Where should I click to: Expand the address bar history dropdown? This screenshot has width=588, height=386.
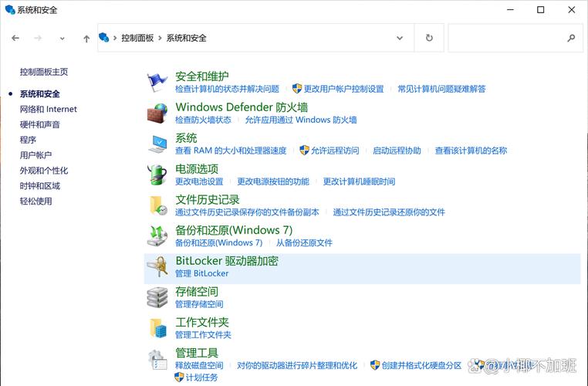tap(400, 38)
